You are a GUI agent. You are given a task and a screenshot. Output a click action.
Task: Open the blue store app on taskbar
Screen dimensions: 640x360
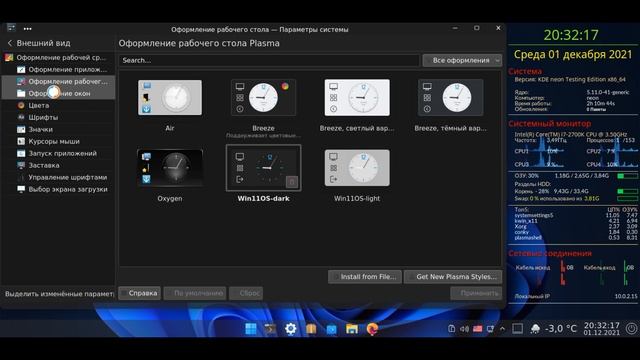[331, 329]
